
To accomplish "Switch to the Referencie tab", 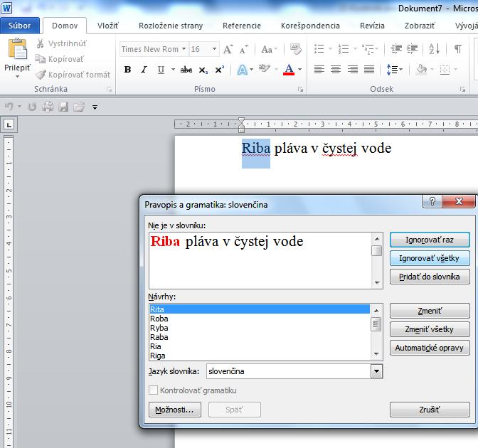I will click(242, 26).
